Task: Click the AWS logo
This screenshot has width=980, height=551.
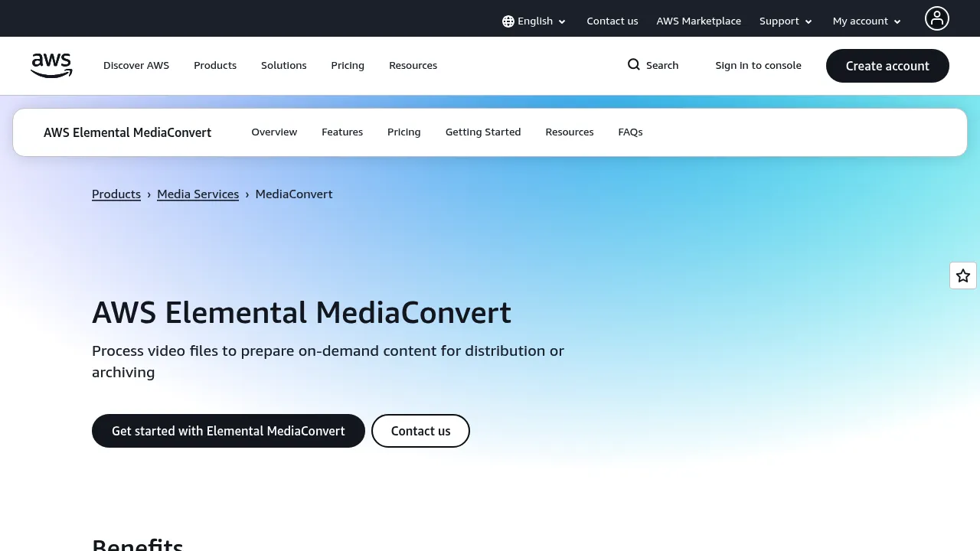Action: pos(51,66)
